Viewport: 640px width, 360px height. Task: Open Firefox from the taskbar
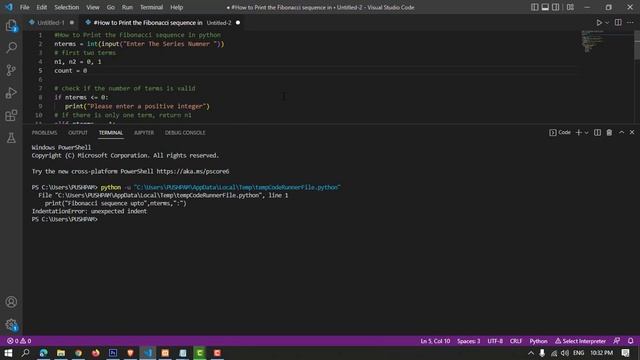point(96,353)
